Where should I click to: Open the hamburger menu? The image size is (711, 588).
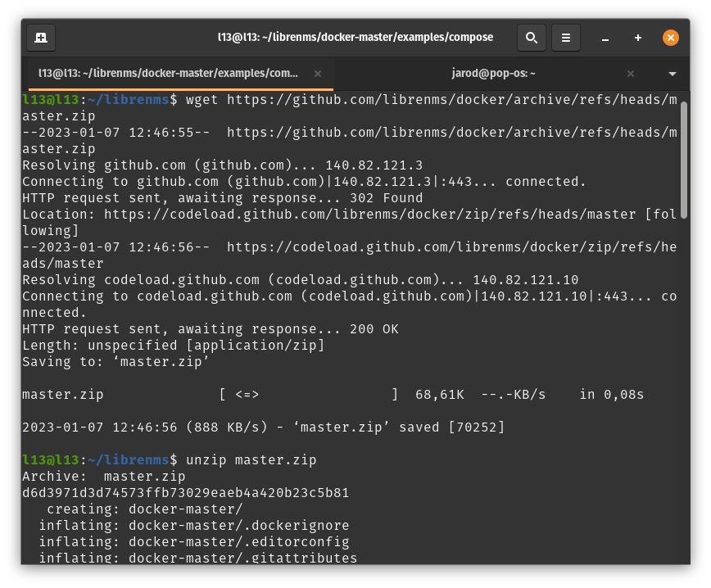[565, 38]
